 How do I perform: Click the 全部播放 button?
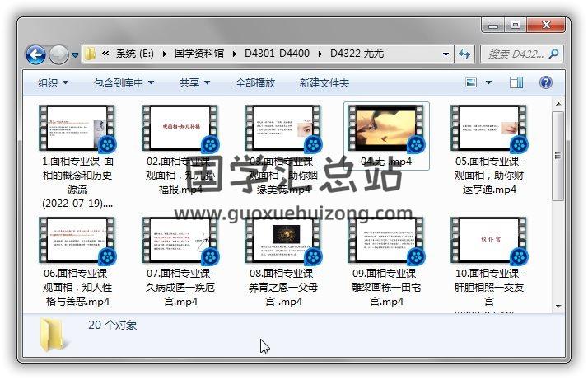tap(256, 82)
